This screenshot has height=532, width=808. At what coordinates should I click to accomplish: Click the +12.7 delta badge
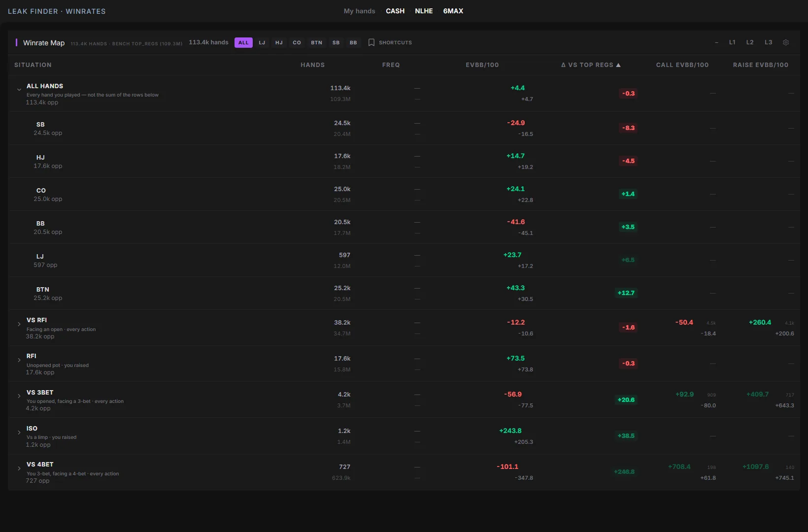(x=626, y=293)
